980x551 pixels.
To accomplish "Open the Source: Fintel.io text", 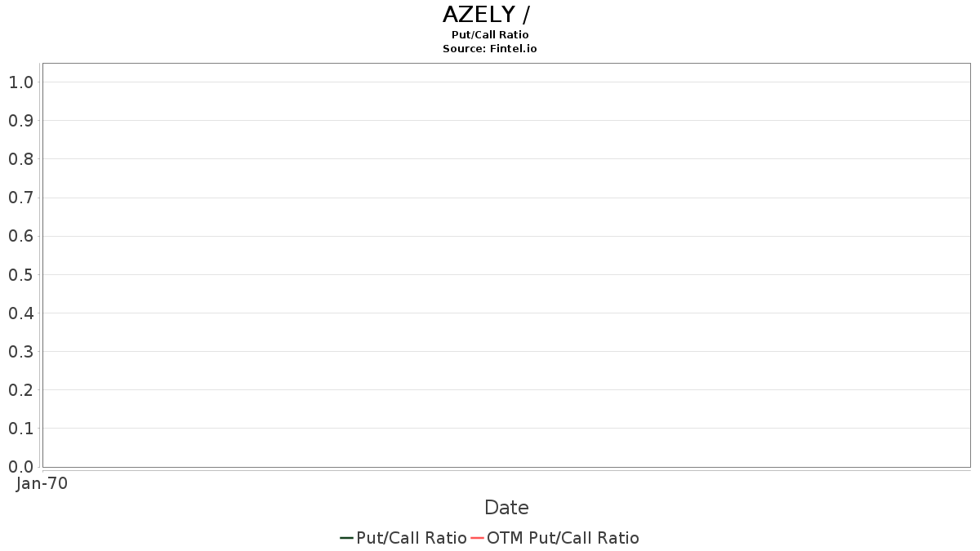I will click(x=490, y=48).
